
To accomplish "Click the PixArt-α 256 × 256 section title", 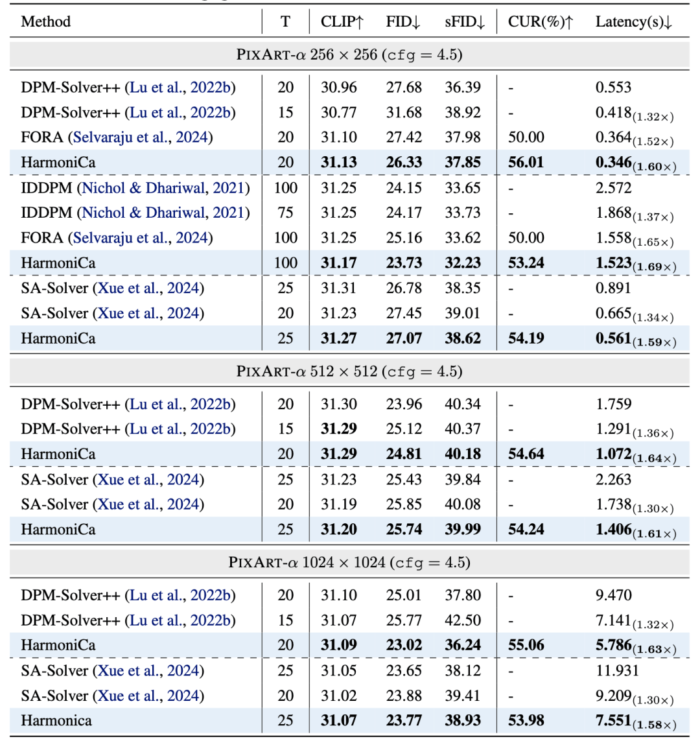I will [349, 56].
